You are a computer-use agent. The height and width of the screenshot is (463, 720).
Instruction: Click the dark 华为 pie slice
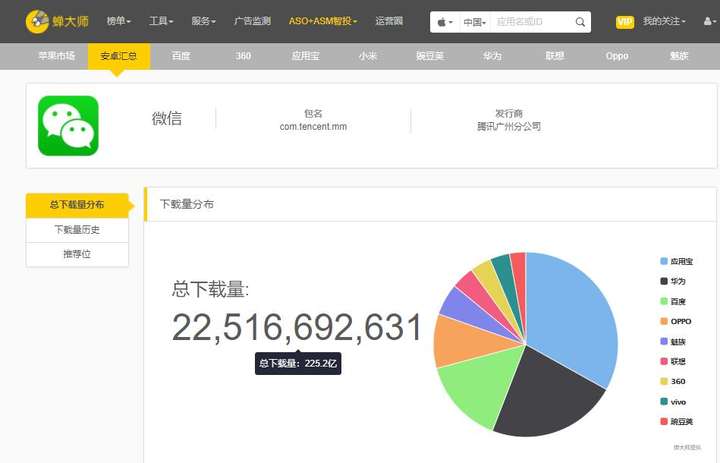pyautogui.click(x=546, y=395)
